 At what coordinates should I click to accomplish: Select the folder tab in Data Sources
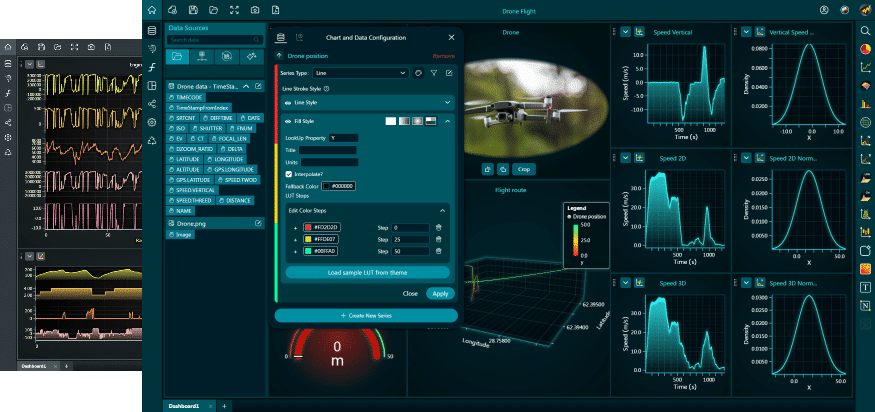177,56
